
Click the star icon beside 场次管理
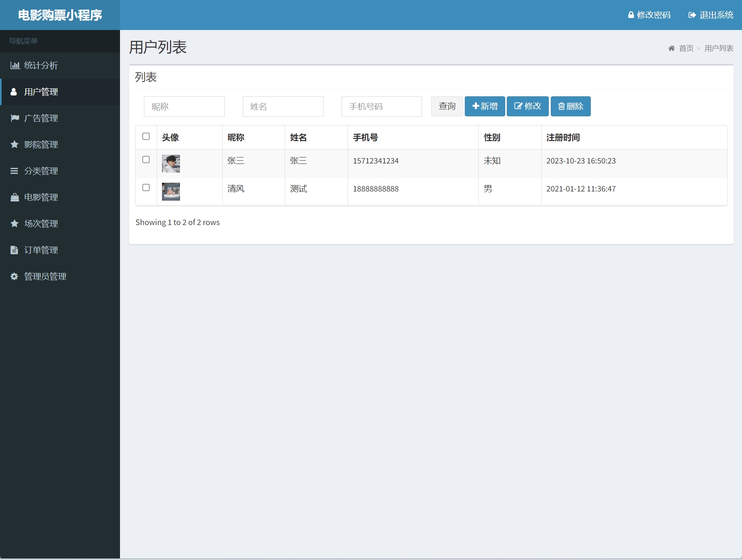14,224
